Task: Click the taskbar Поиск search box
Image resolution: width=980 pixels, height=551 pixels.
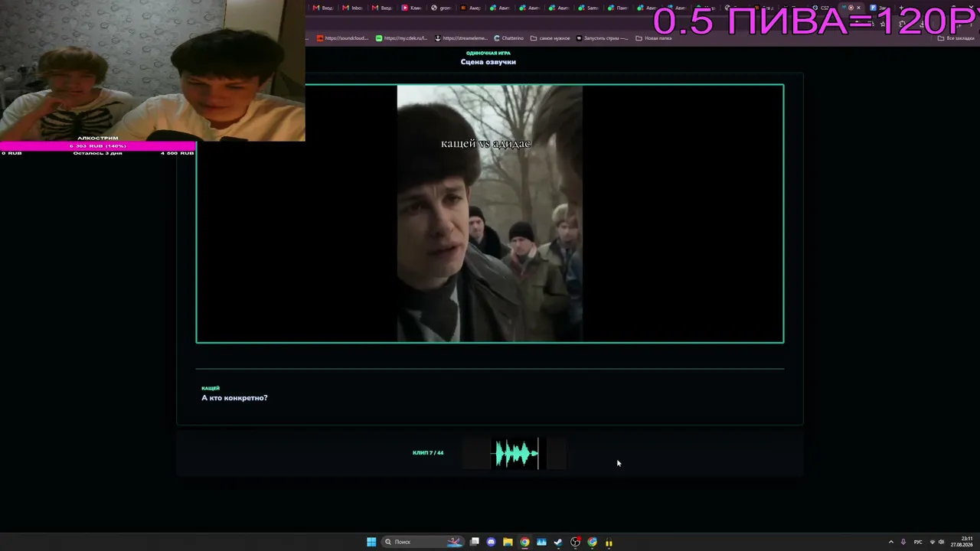Action: (423, 542)
